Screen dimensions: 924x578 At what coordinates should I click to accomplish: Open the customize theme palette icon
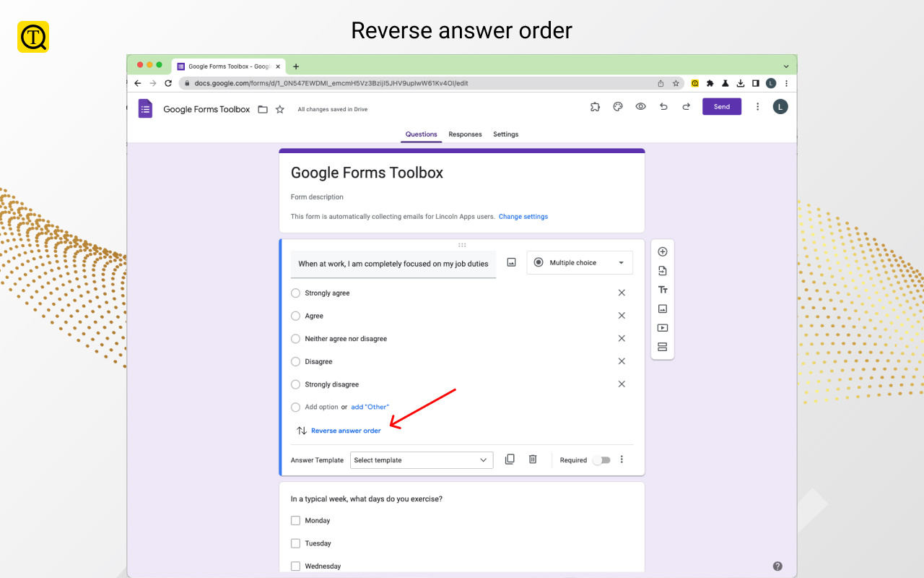click(618, 106)
